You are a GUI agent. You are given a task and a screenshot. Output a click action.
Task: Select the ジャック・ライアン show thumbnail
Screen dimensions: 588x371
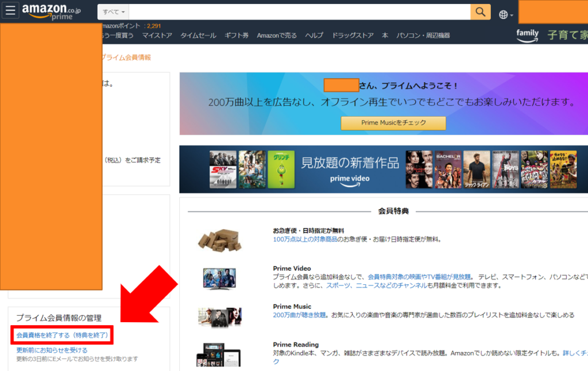477,169
